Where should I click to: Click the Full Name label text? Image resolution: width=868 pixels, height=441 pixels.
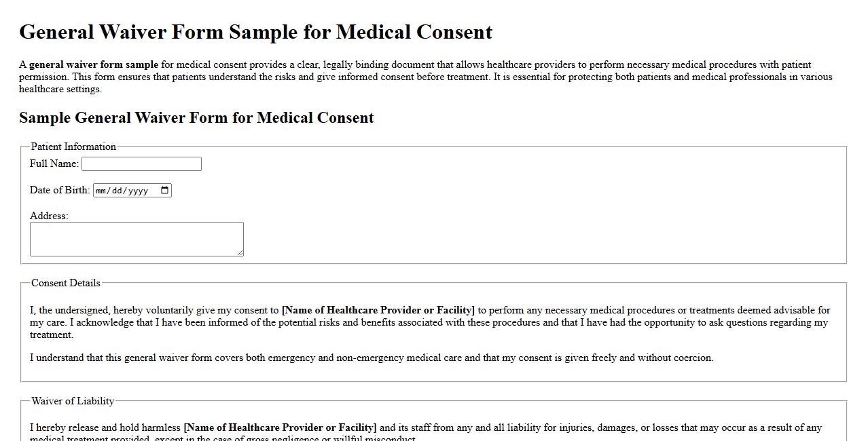tap(53, 164)
